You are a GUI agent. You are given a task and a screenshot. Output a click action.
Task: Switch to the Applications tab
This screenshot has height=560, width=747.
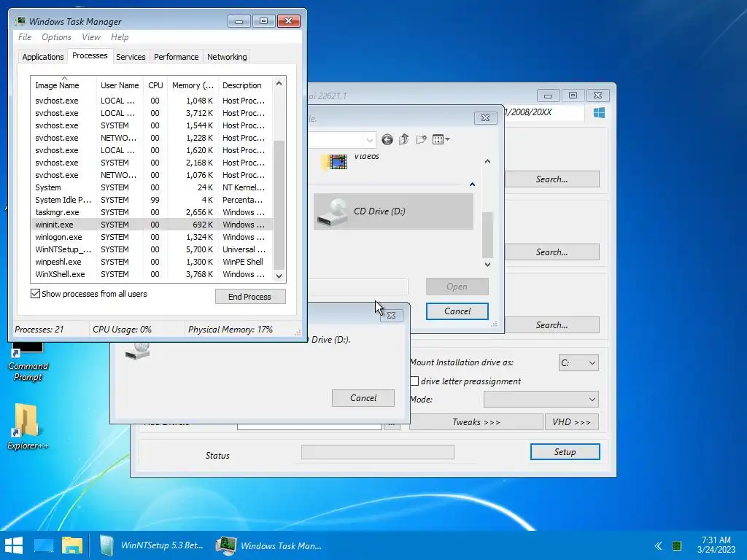click(43, 57)
